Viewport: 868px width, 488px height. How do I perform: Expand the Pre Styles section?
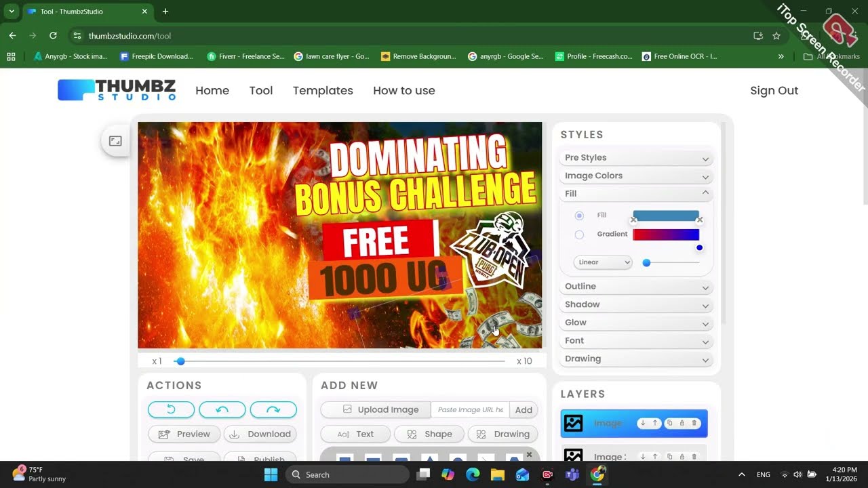coord(637,157)
